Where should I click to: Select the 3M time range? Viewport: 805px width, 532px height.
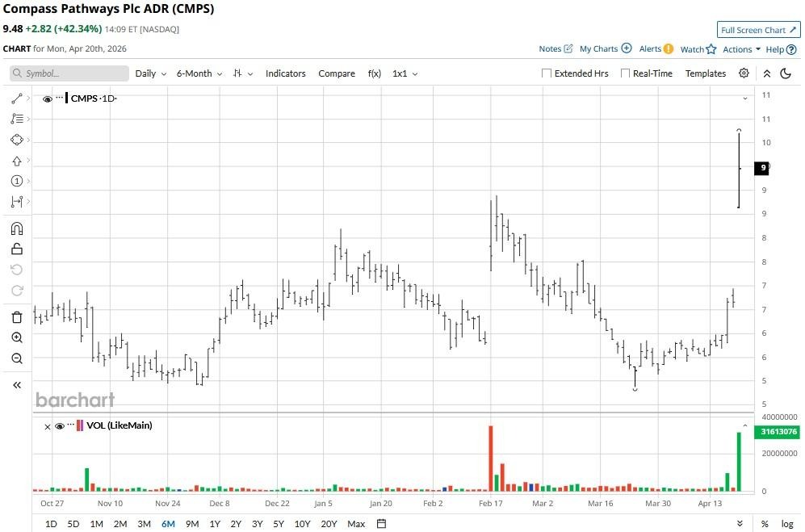click(145, 524)
